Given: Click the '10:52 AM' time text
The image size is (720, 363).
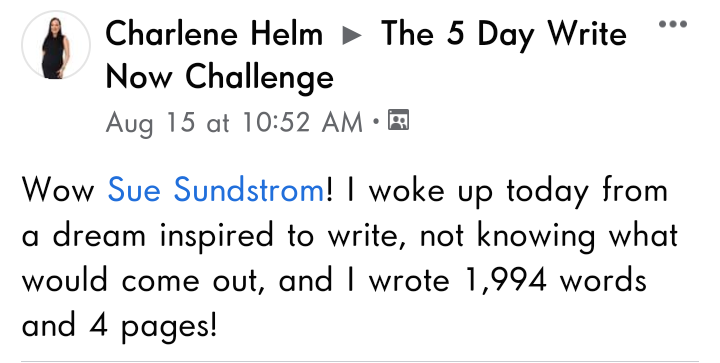Looking at the screenshot, I should [302, 123].
